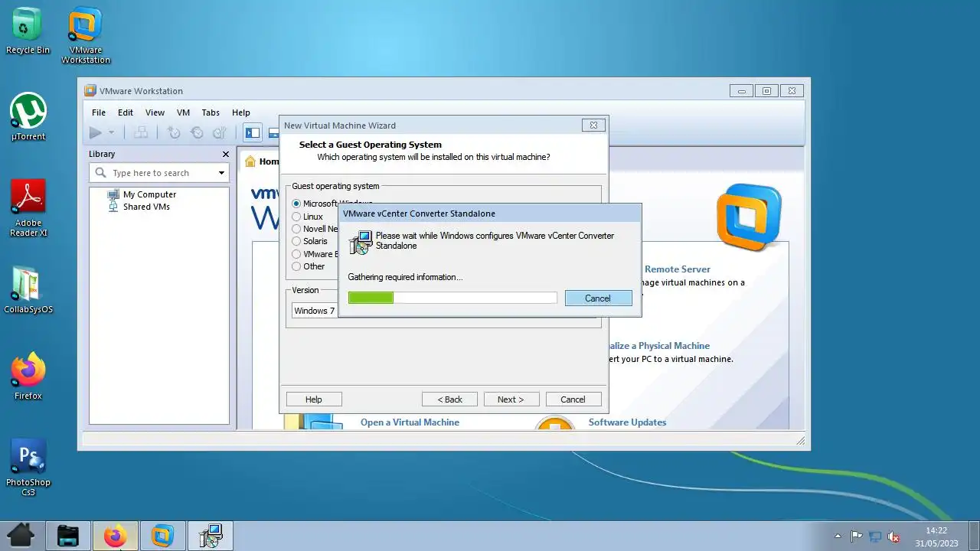Open the VM menu

pyautogui.click(x=183, y=112)
